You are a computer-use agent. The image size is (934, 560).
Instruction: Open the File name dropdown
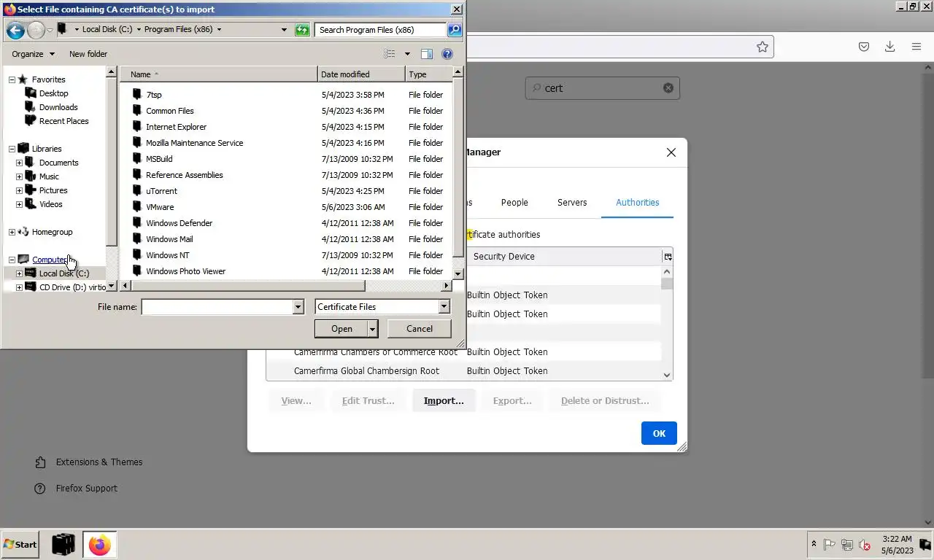click(298, 307)
